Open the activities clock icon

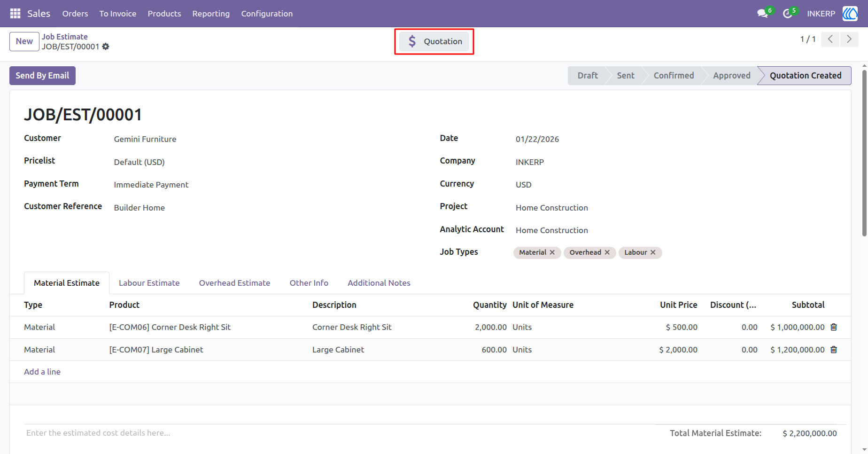788,14
